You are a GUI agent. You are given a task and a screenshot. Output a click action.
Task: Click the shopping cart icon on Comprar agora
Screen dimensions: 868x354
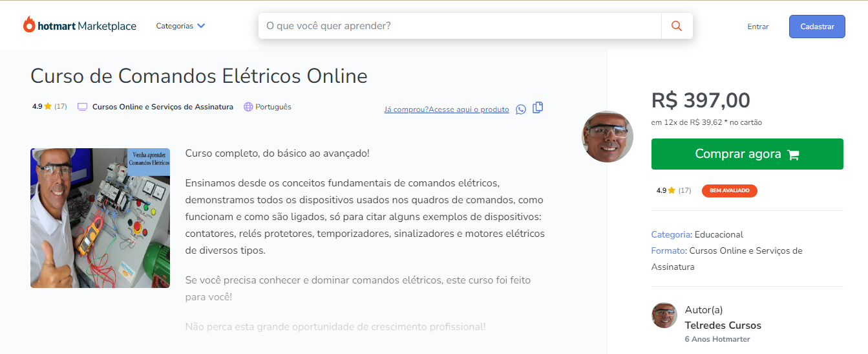click(794, 155)
